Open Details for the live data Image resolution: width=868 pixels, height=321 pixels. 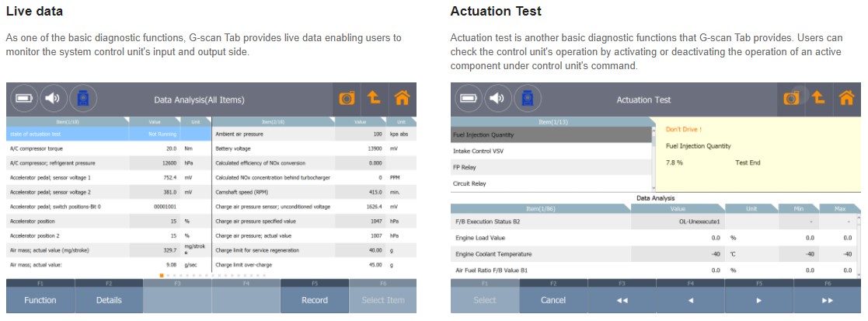(x=109, y=300)
